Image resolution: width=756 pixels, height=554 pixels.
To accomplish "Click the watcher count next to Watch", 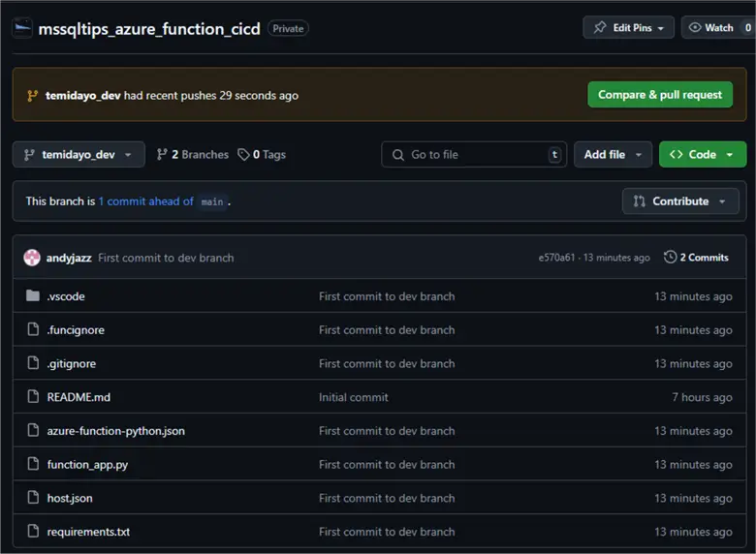I will (x=748, y=27).
